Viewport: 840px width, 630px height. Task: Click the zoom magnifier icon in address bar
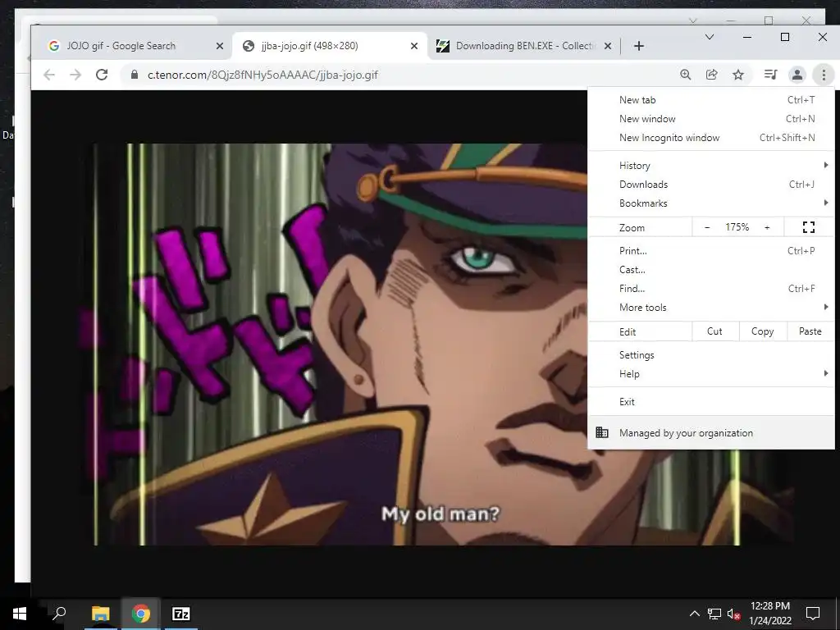coord(685,75)
